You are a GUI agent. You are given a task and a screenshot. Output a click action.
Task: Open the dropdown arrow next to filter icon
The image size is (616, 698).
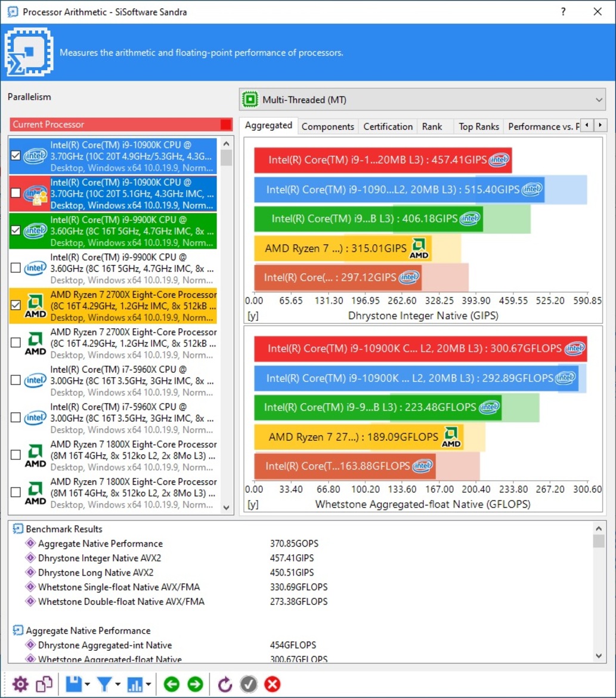[117, 684]
